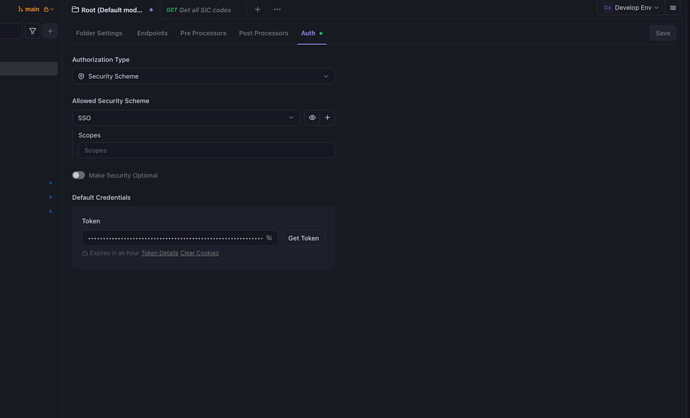Enable Make Security Optional switch
The height and width of the screenshot is (418, 690).
(x=78, y=175)
